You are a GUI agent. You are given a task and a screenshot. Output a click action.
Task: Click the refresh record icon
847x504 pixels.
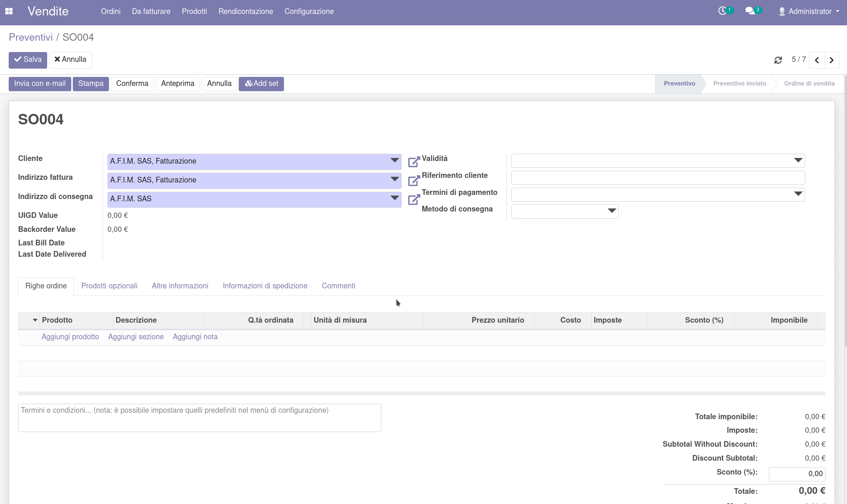778,60
